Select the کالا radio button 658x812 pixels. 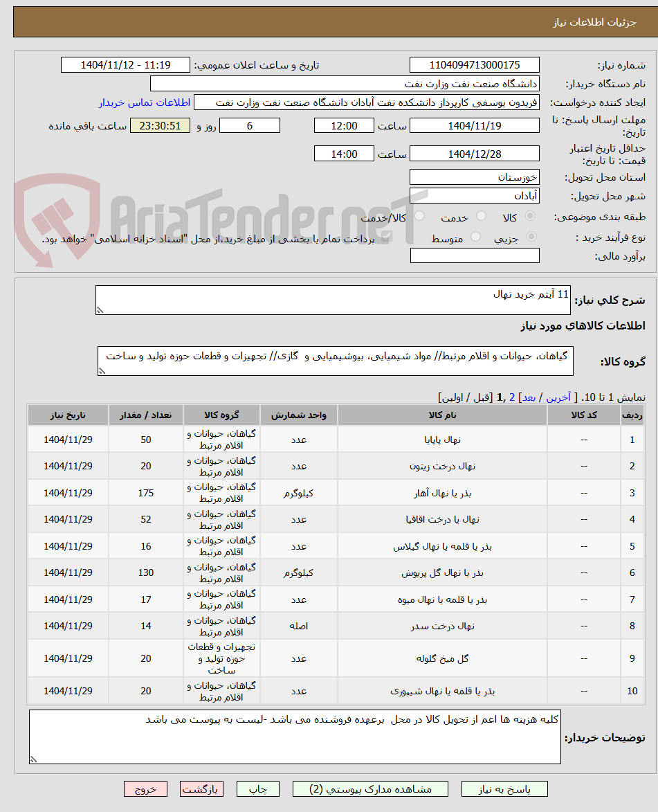[530, 216]
